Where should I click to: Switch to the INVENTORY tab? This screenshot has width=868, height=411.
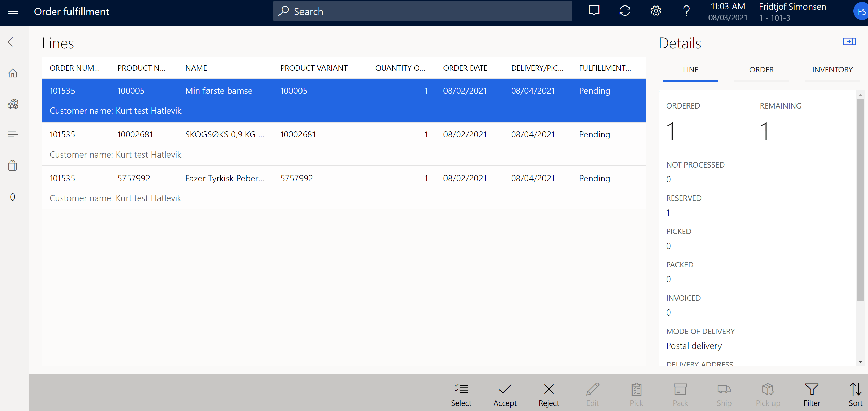tap(832, 70)
